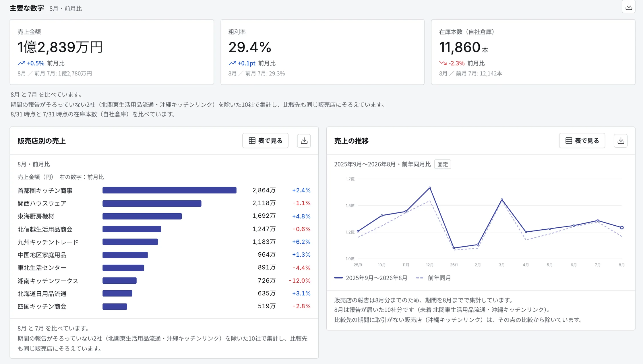Click the 1.7億 y-axis label
Screen dimensions: 643x364
(x=350, y=179)
